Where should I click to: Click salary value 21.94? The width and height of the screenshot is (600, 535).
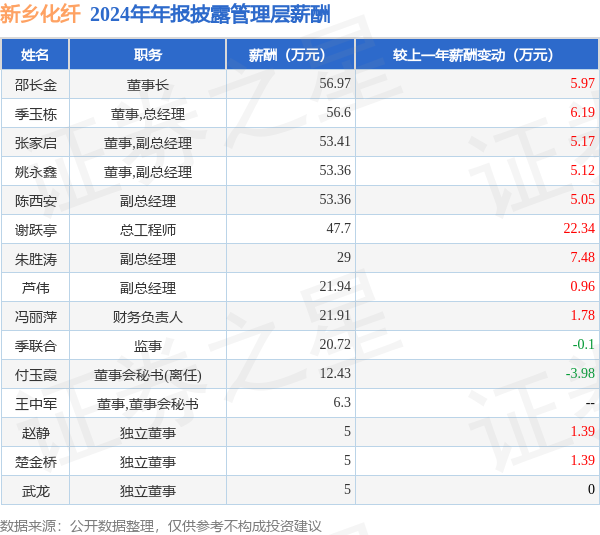335,286
